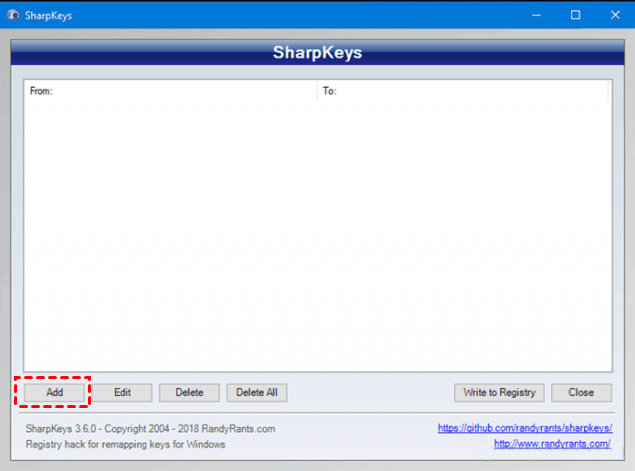Click the blue SharpKeys banner heading
Viewport: 635px width, 471px height.
coord(318,53)
